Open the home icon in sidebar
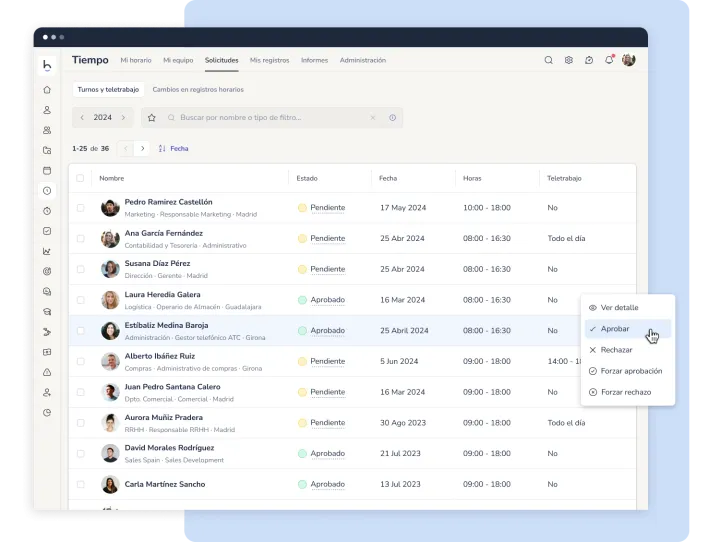The height and width of the screenshot is (542, 720). (47, 89)
